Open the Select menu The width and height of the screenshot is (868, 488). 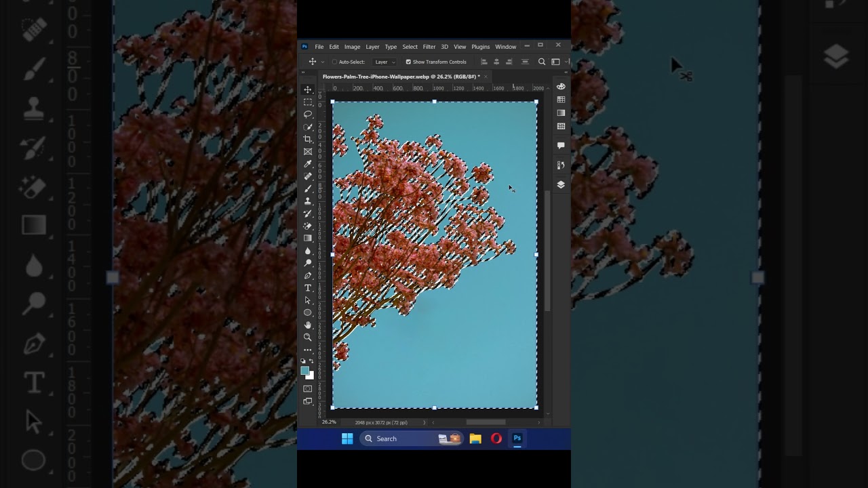[x=410, y=47]
